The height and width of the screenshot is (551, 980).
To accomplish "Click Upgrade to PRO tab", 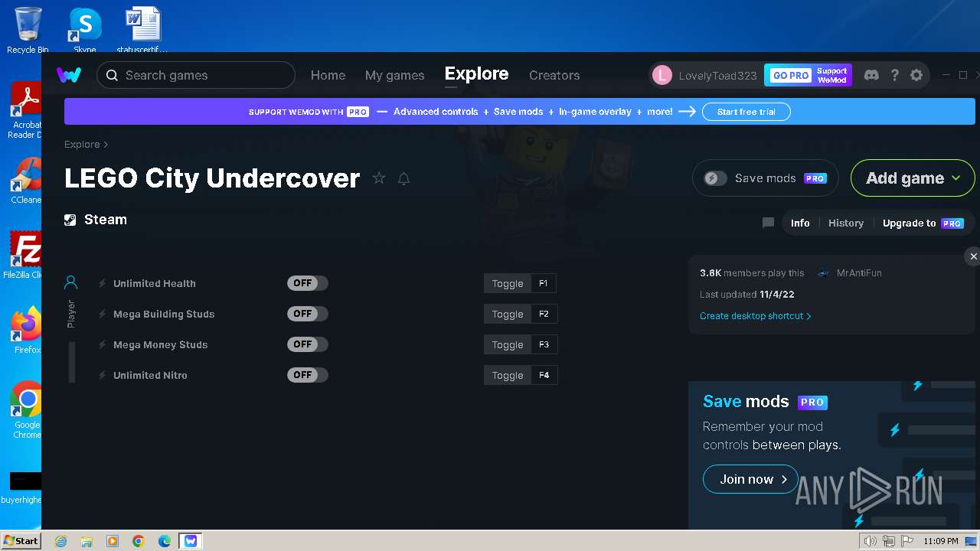I will coord(923,223).
